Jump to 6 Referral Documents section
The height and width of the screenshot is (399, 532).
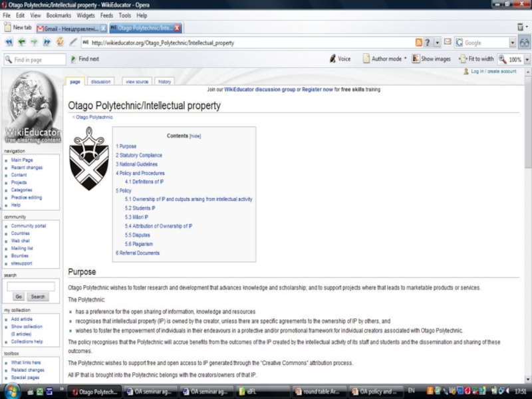coord(138,253)
